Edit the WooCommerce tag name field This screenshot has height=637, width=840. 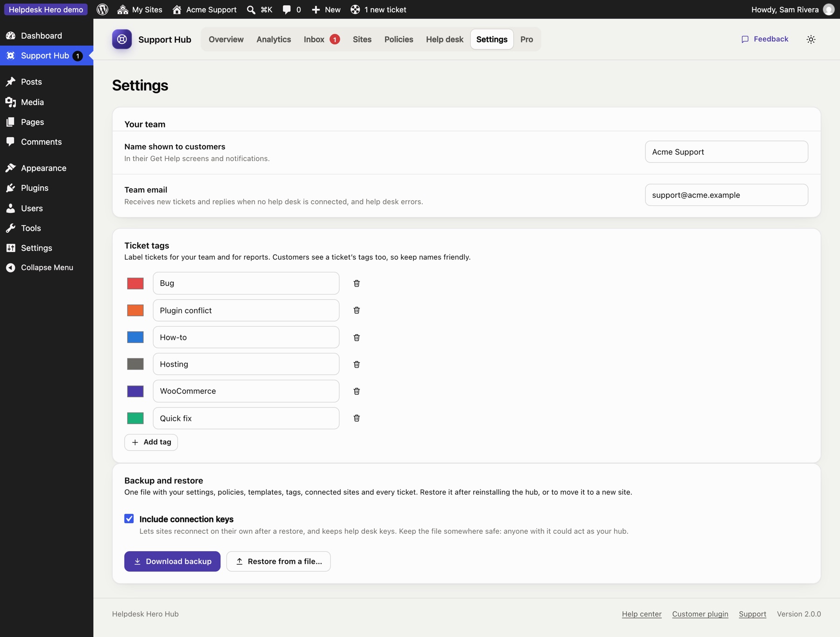(x=246, y=391)
